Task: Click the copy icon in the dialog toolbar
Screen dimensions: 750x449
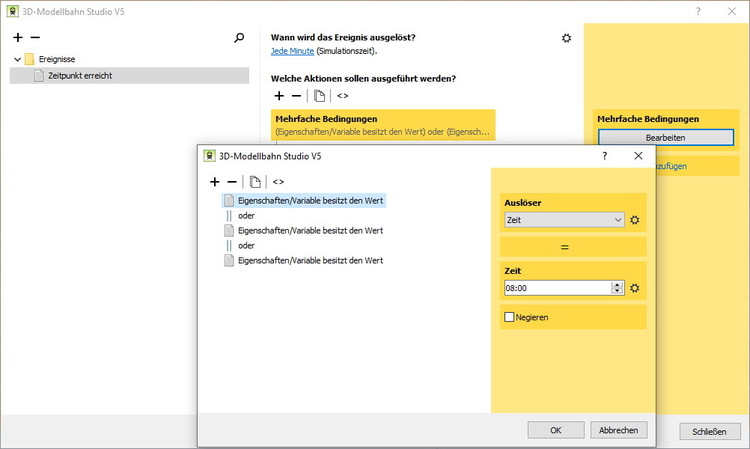Action: (256, 182)
